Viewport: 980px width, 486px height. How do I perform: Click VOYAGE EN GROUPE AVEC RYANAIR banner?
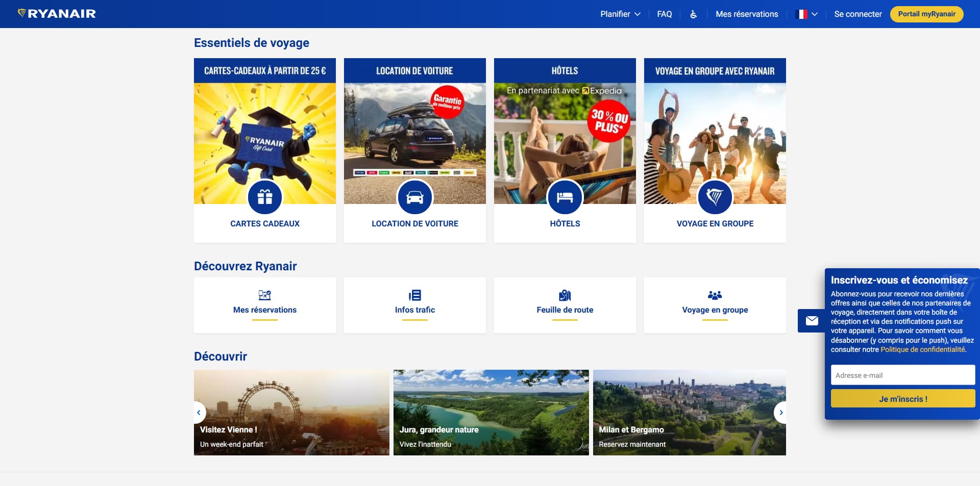[x=715, y=71]
